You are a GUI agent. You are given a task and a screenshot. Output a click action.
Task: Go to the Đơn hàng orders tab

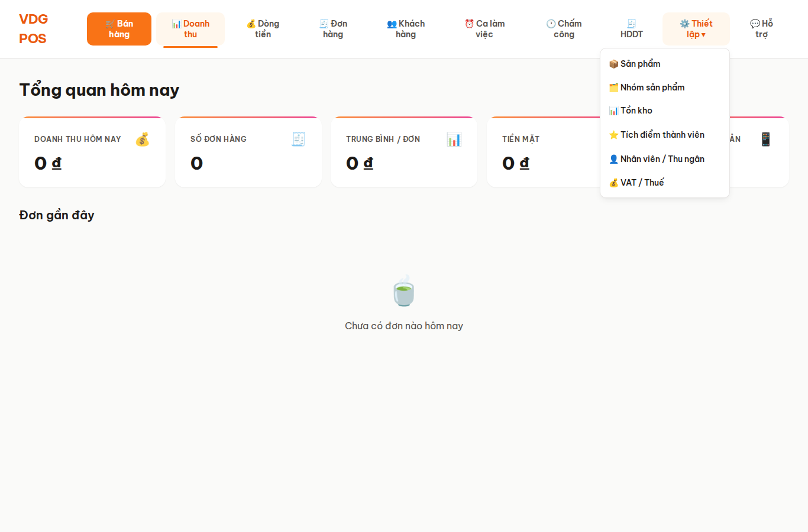(333, 29)
